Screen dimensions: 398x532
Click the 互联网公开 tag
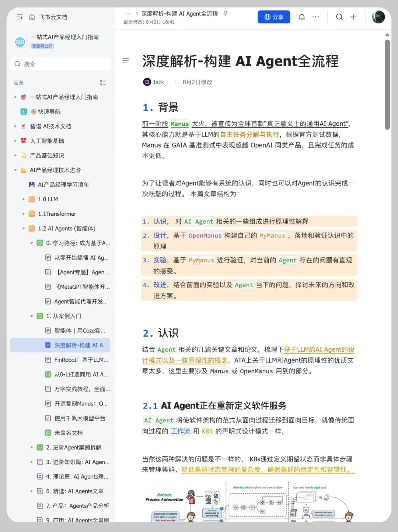pos(42,46)
